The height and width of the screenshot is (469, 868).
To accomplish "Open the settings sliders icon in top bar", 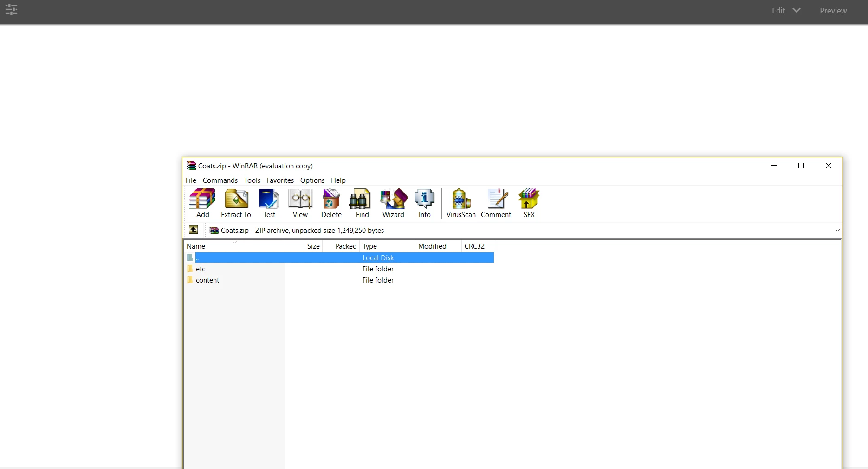I will coord(12,9).
